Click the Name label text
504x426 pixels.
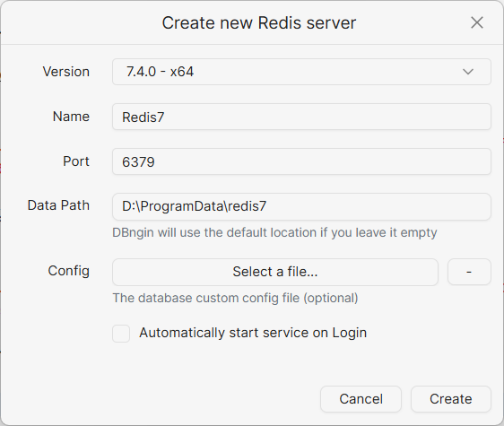coord(71,117)
